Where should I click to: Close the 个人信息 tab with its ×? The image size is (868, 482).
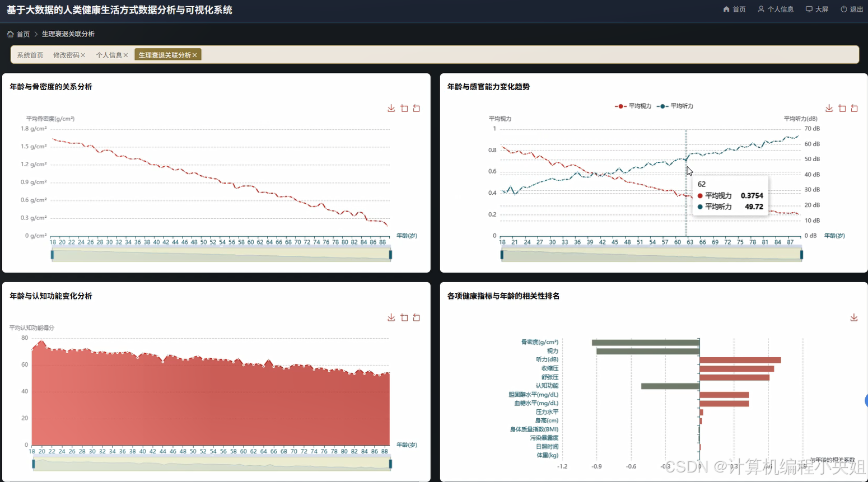pyautogui.click(x=125, y=55)
